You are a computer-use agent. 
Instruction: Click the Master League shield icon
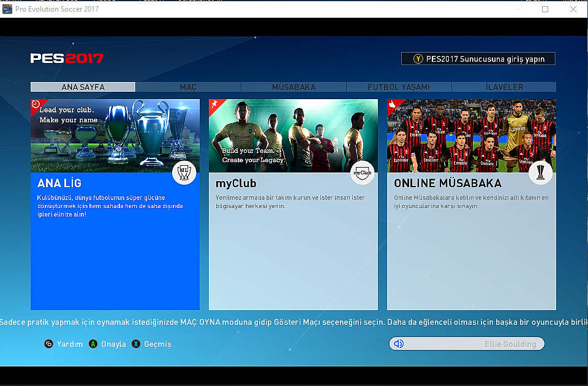[x=184, y=173]
